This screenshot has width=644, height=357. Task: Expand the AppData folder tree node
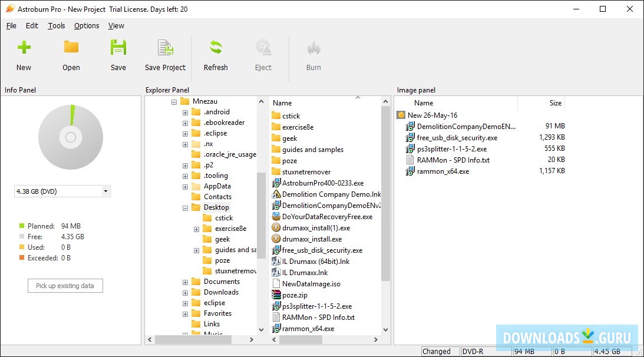pos(184,186)
